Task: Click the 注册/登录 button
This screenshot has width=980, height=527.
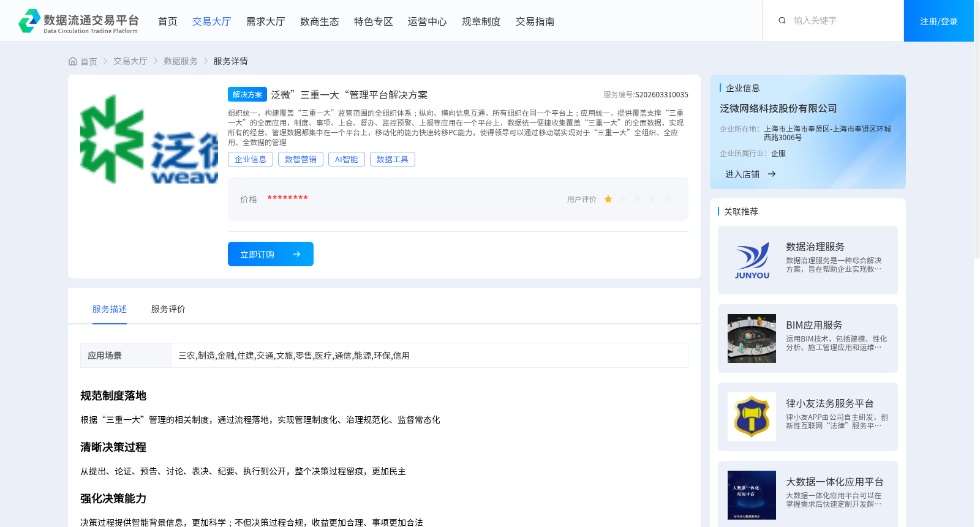Action: pos(939,21)
